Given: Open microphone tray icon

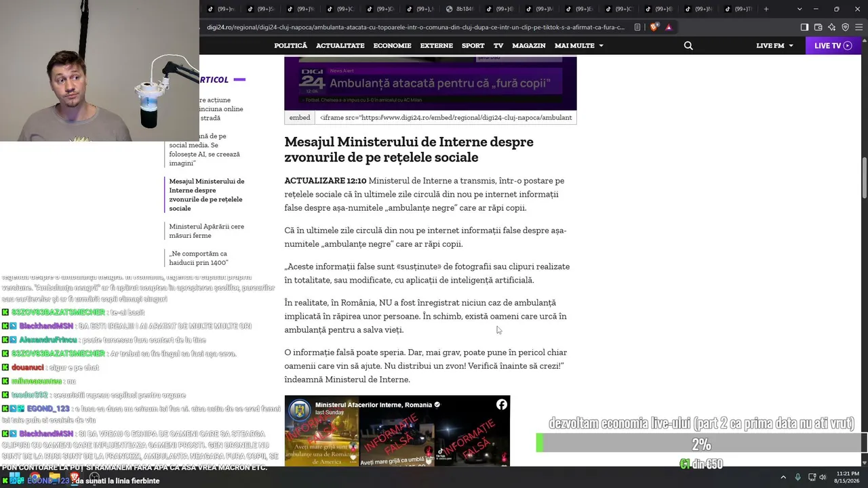Looking at the screenshot, I should click(798, 477).
